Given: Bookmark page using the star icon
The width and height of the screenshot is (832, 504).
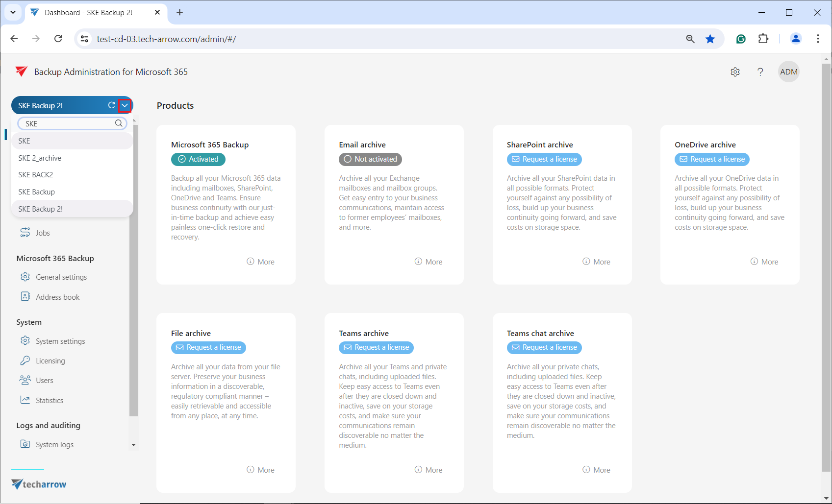Looking at the screenshot, I should tap(710, 39).
